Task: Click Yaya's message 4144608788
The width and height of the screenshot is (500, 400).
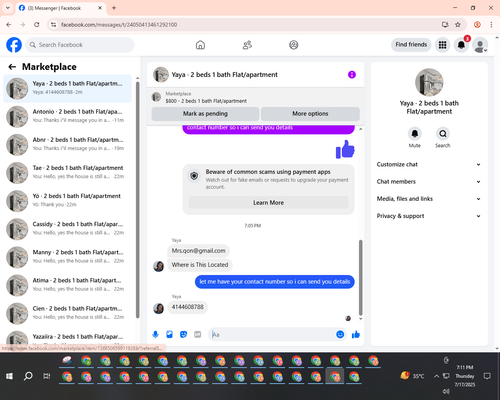Action: tap(187, 307)
